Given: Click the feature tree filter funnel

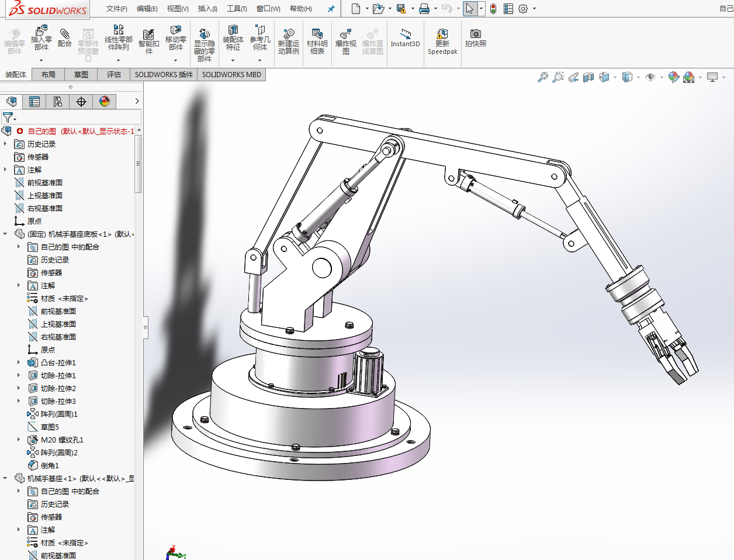Looking at the screenshot, I should click(x=8, y=117).
